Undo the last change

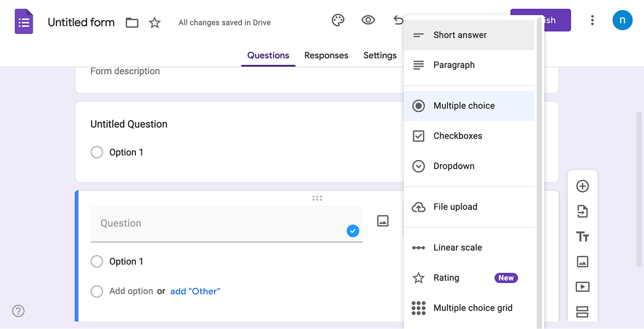pyautogui.click(x=398, y=20)
